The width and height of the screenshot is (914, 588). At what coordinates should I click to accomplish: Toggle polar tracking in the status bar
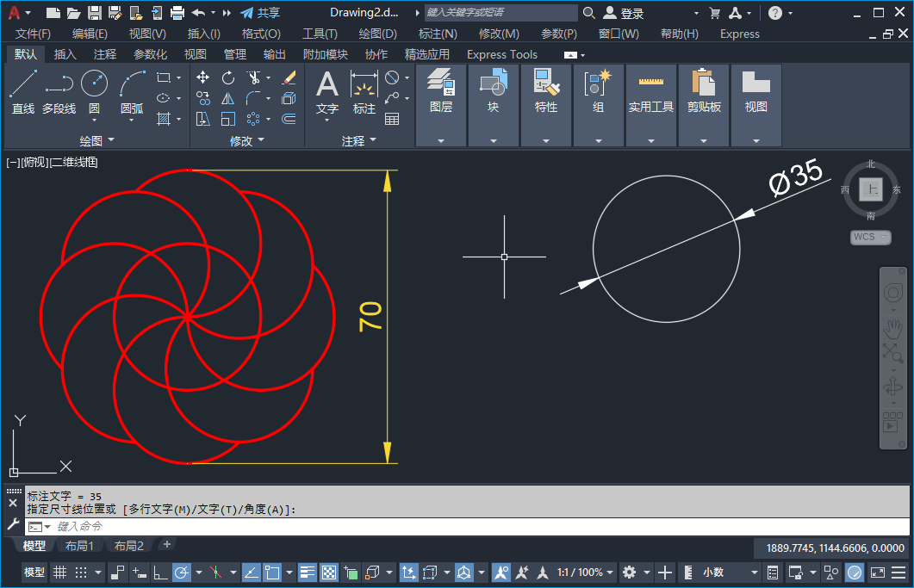(182, 573)
